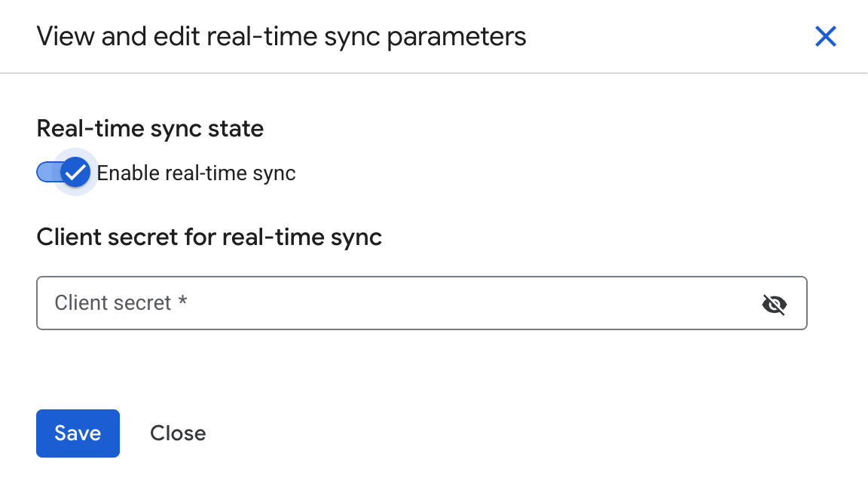Disable the Enable real-time sync toggle
This screenshot has height=490, width=868.
63,172
